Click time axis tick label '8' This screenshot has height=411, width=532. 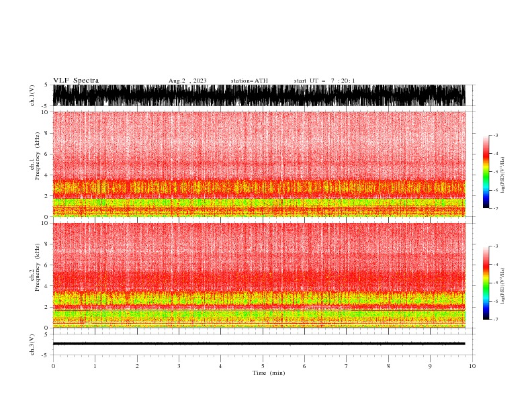[x=388, y=366]
